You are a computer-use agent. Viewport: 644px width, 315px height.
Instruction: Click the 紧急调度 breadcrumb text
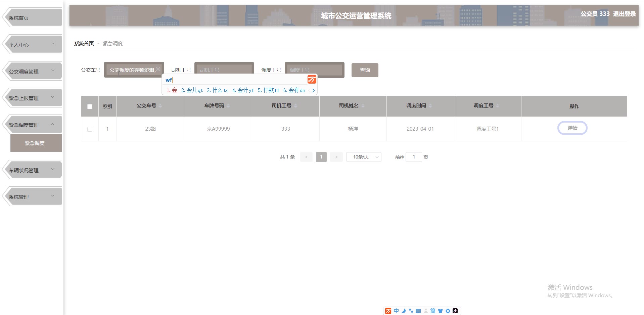pos(113,44)
